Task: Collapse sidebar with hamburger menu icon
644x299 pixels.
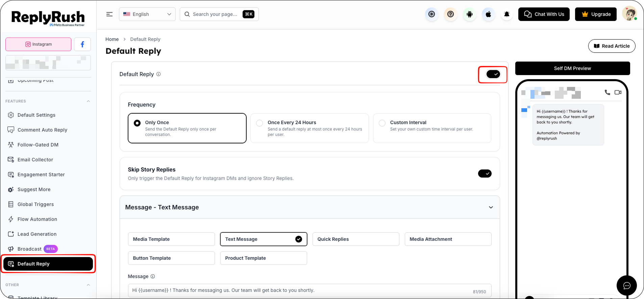Action: tap(109, 14)
